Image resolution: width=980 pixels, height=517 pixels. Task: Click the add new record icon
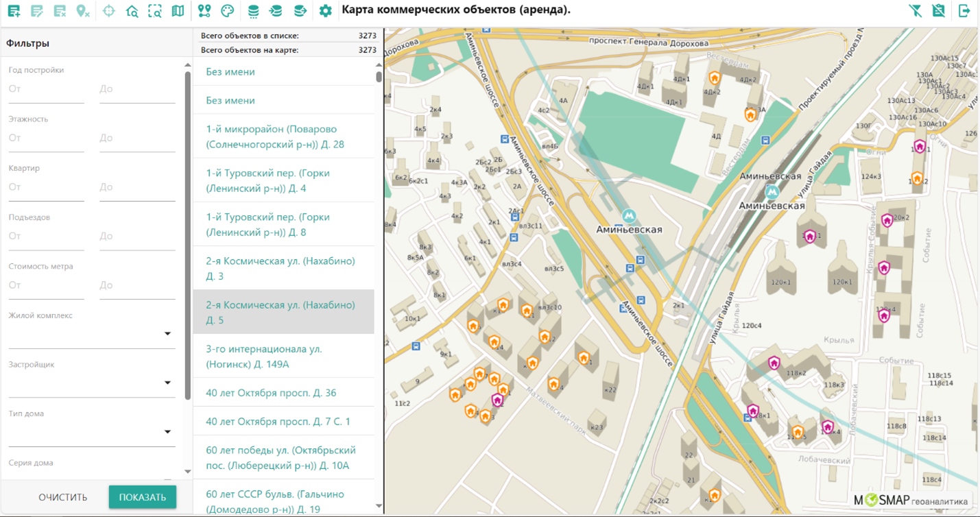coord(14,11)
